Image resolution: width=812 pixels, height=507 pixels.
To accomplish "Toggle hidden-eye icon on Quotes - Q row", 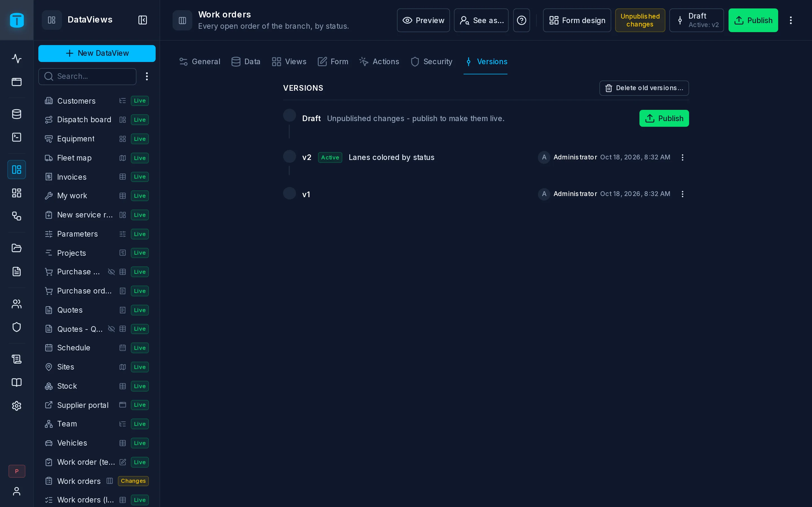I will pos(111,329).
